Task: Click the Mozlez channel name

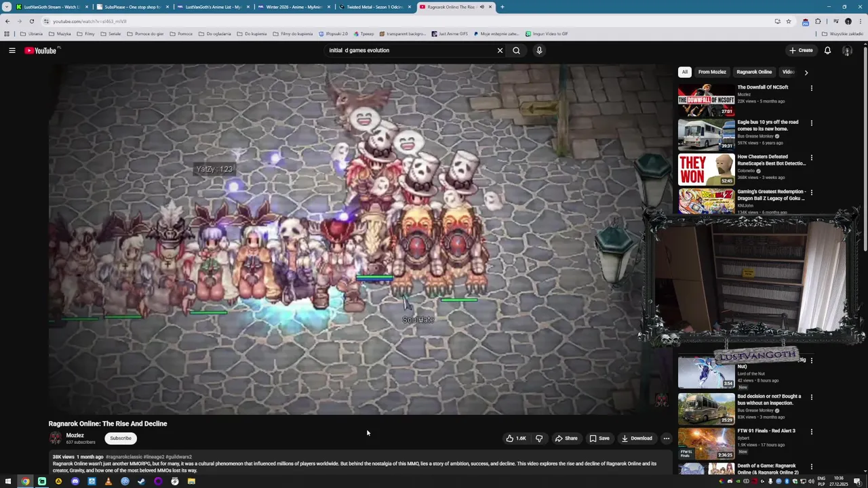Action: 75,435
